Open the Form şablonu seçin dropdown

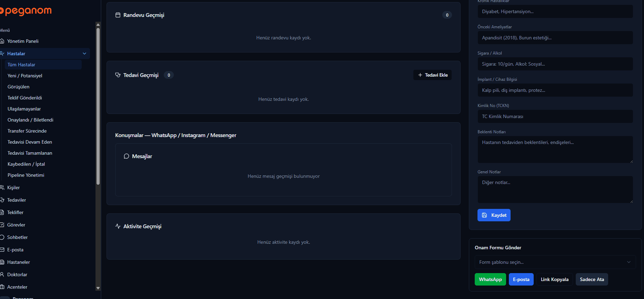tap(555, 262)
